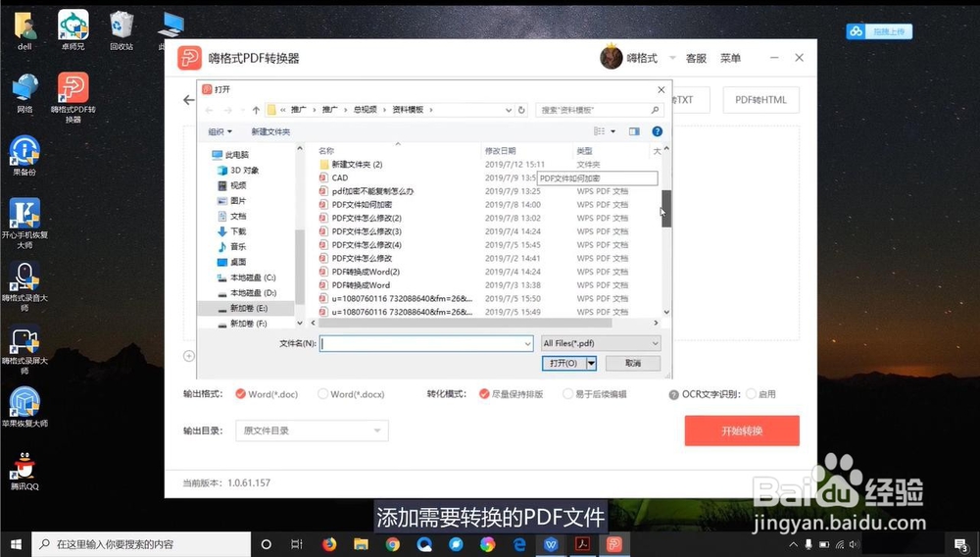980x557 pixels.
Task: Toggle the preview pane in file dialog
Action: pos(634,131)
